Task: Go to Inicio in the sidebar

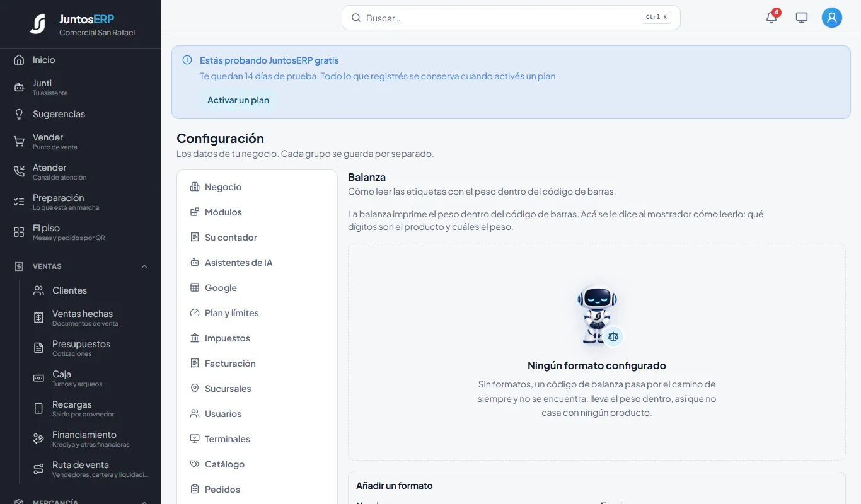Action: point(81,60)
